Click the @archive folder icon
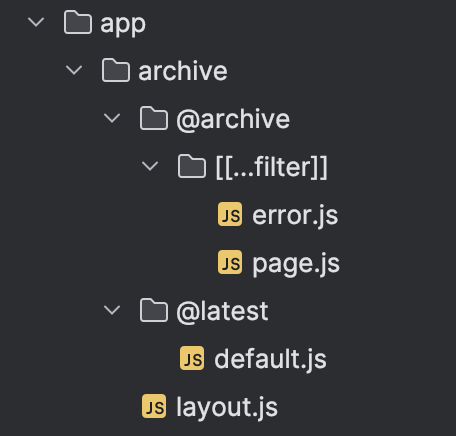456x436 pixels. point(154,118)
